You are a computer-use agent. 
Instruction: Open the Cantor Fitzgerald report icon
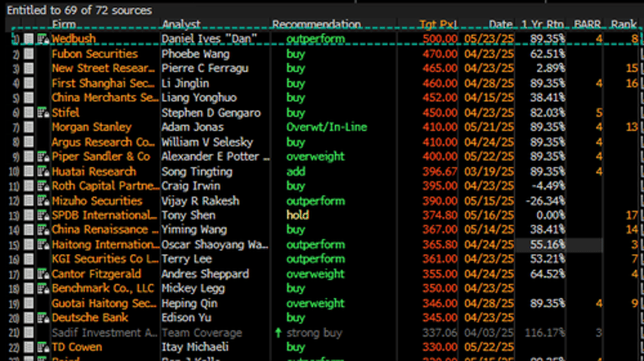point(43,274)
